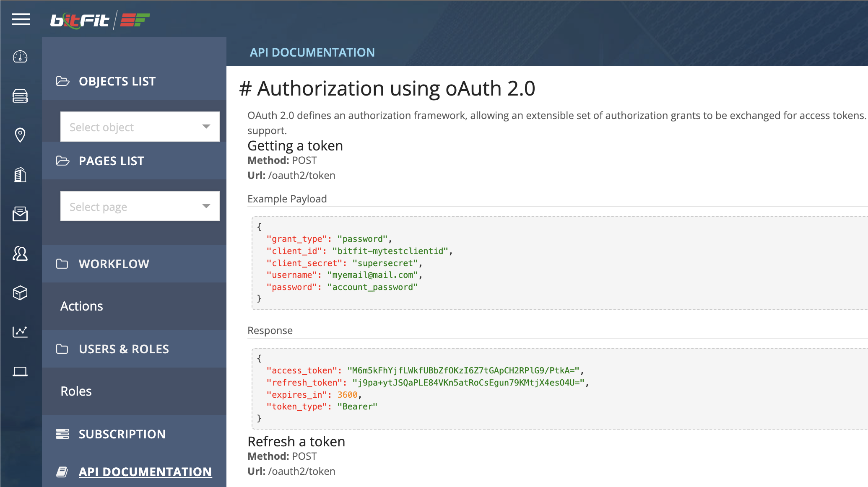The image size is (868, 487).
Task: Collapse the Workflow section
Action: coord(114,264)
